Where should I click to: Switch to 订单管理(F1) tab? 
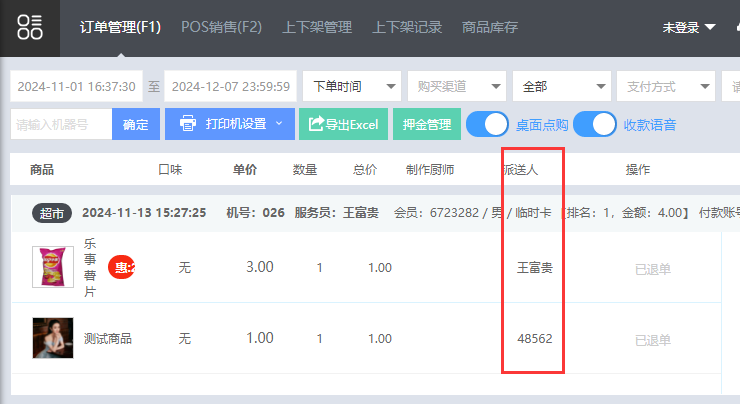(x=120, y=27)
